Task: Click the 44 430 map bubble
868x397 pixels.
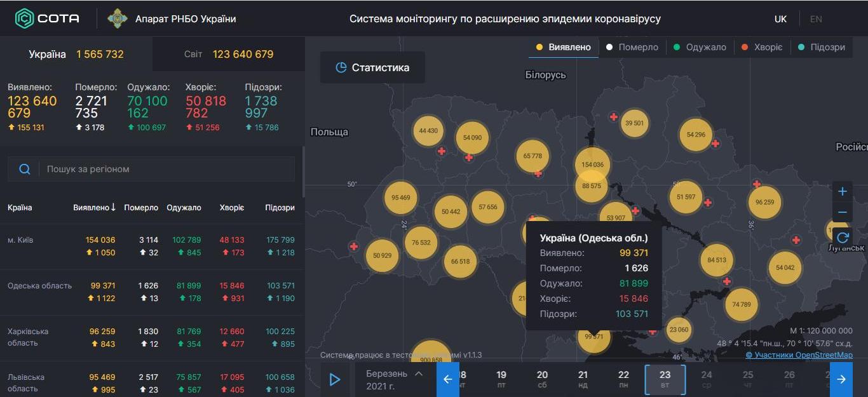Action: pyautogui.click(x=428, y=131)
